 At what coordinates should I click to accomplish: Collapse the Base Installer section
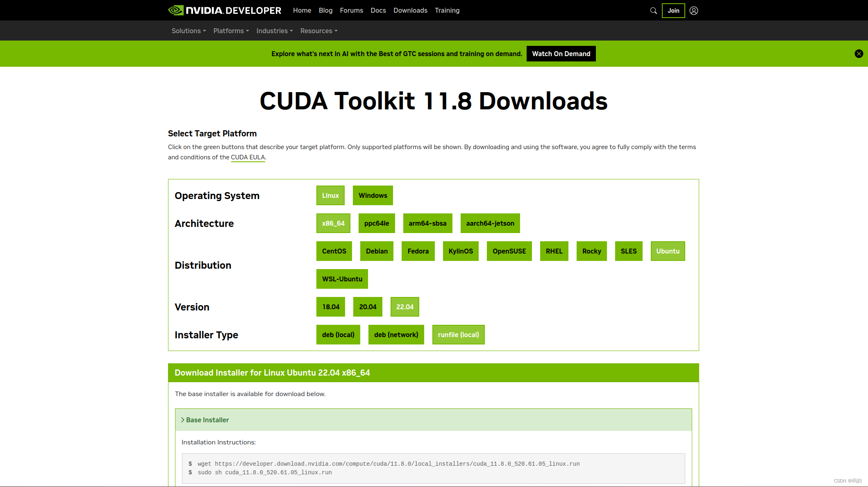(x=434, y=420)
